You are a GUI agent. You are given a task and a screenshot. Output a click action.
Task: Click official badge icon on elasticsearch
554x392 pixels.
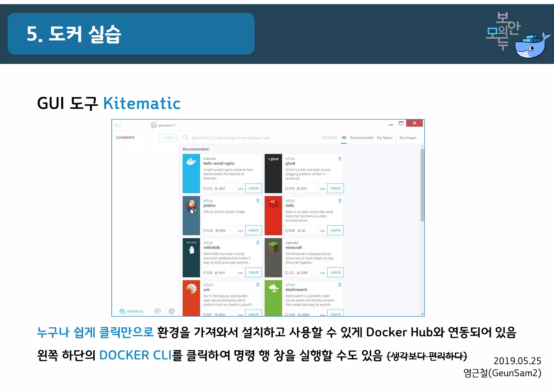pos(340,285)
